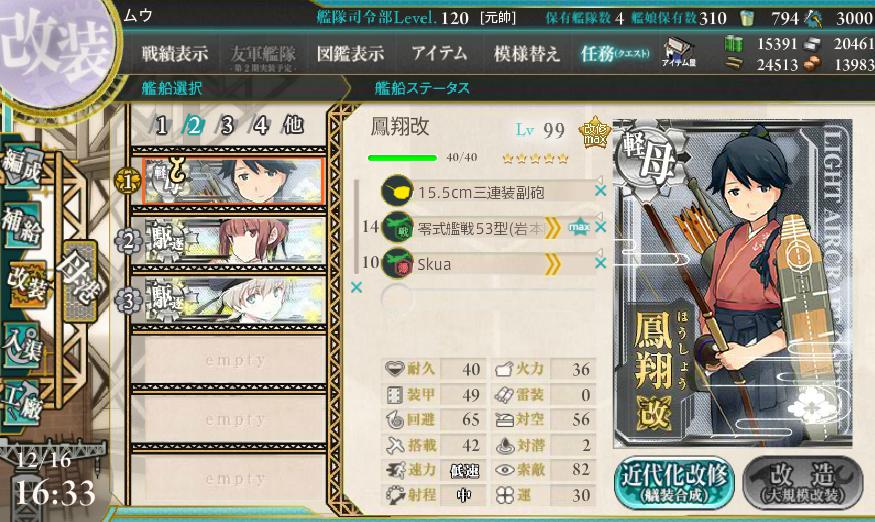This screenshot has width=875, height=522.
Task: Open the アイテム屋 shop icon
Action: tap(679, 54)
